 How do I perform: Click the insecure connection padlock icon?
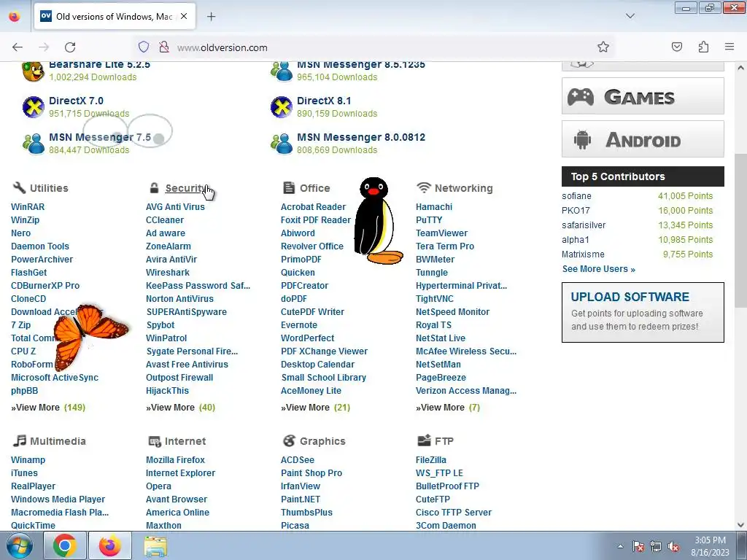[x=164, y=47]
